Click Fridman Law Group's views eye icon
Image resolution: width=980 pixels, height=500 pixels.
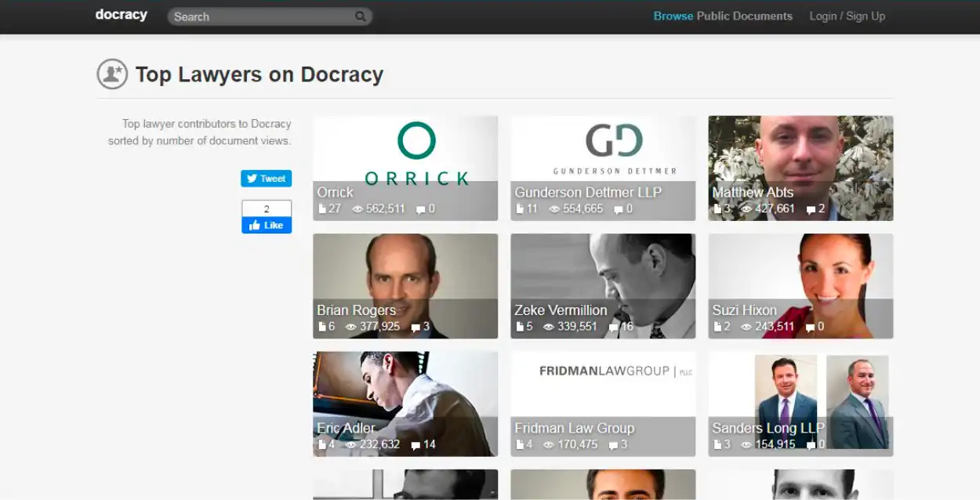549,444
